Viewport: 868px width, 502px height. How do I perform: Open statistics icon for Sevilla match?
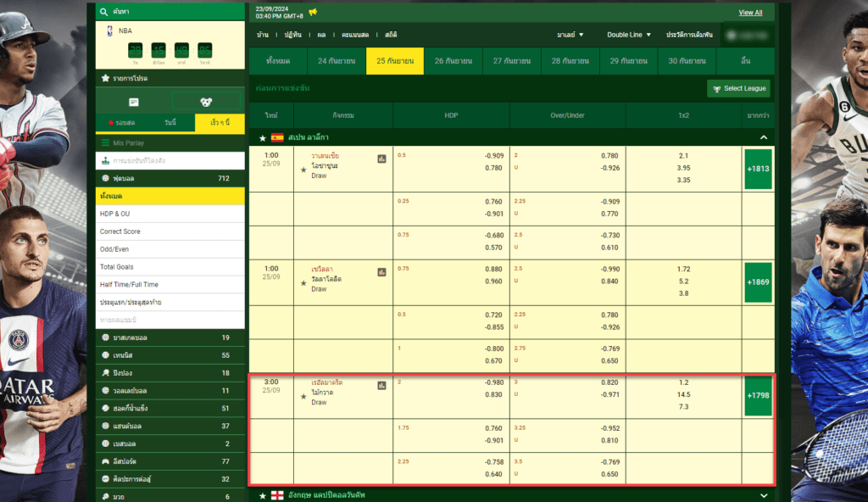(382, 272)
